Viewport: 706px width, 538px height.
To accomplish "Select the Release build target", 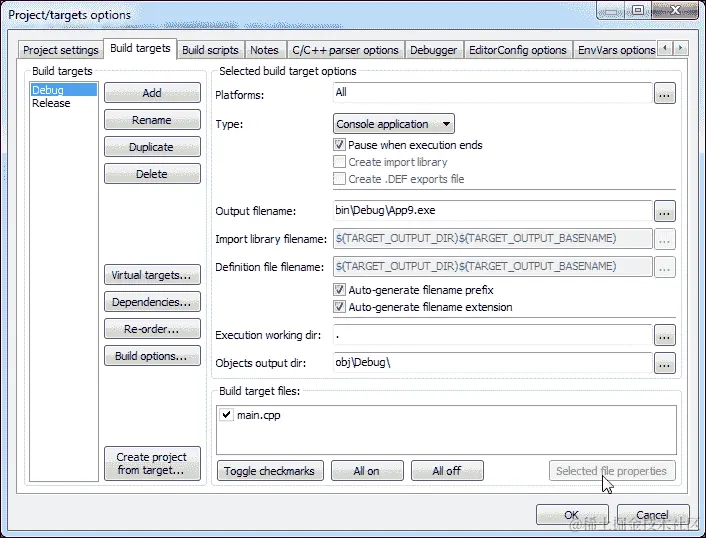I will click(x=63, y=103).
